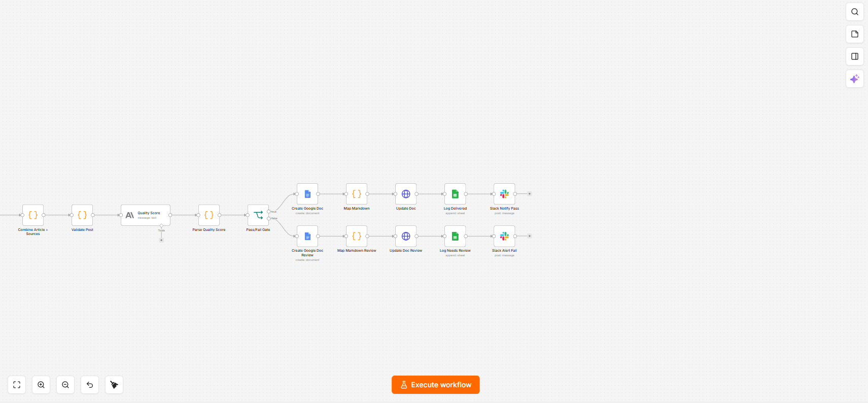868x403 pixels.
Task: Open the Quality Score Anthropic node
Action: click(146, 215)
